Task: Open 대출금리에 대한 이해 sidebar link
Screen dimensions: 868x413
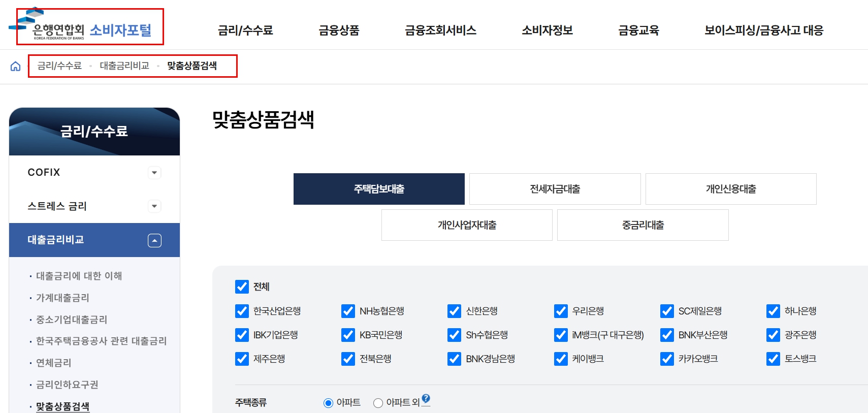Action: tap(79, 276)
